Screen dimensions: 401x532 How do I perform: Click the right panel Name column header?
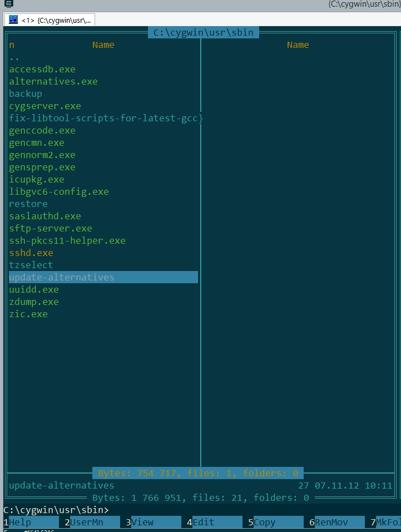point(298,45)
